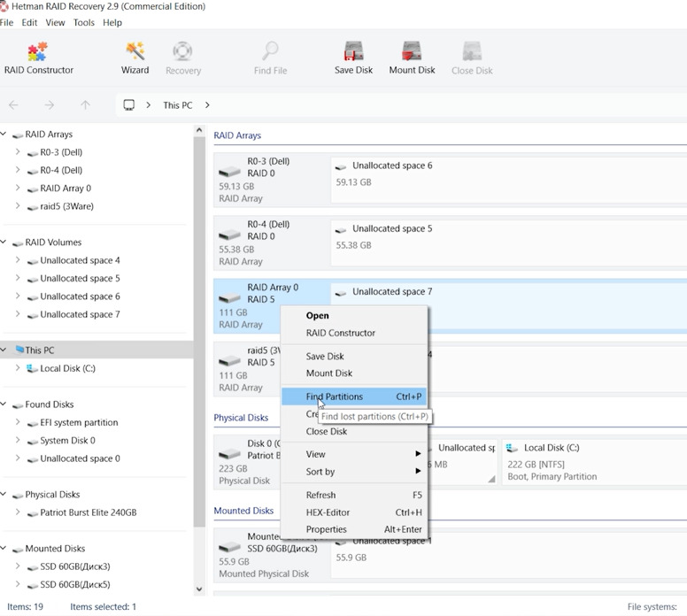Select the raid5 RAID 5 drive icon

coord(229,360)
